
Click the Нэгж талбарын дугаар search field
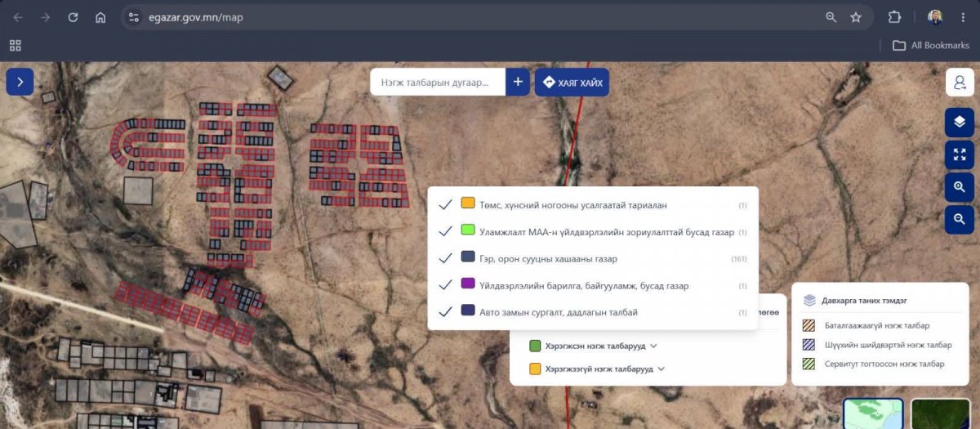pyautogui.click(x=438, y=82)
